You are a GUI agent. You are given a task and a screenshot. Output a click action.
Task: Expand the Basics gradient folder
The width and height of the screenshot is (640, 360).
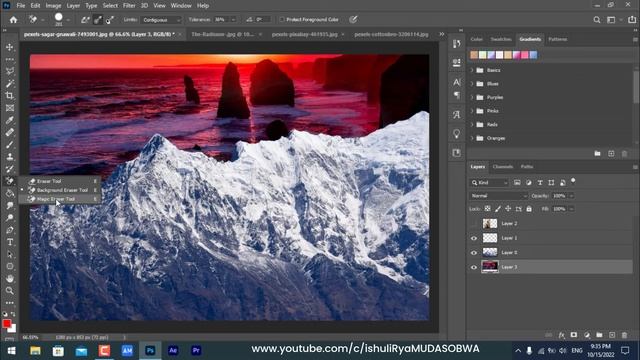(472, 70)
